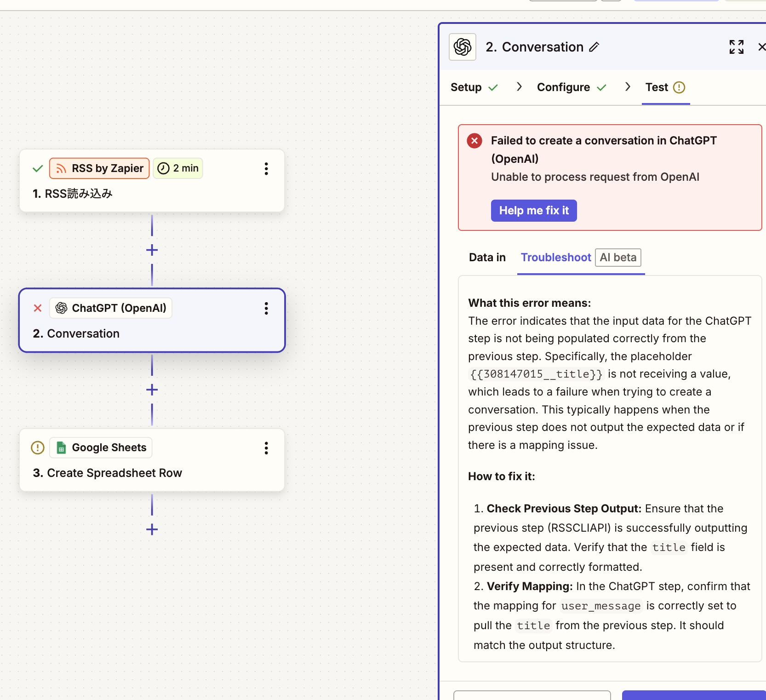
Task: Open the RSS by Zapier app chip
Action: [x=99, y=168]
